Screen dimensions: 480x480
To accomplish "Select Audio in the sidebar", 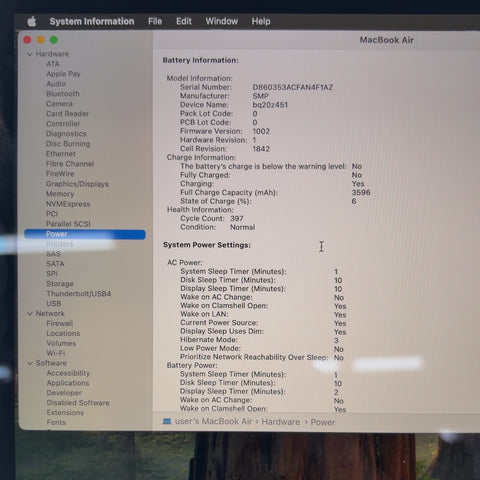I will pyautogui.click(x=56, y=84).
